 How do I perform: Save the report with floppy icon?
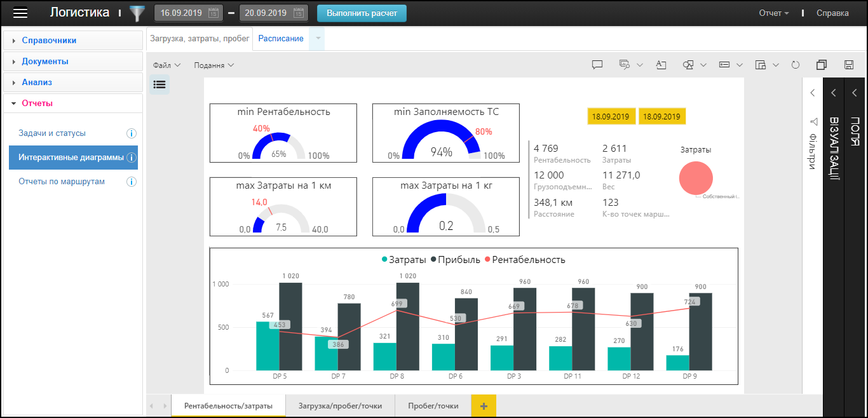[x=848, y=65]
